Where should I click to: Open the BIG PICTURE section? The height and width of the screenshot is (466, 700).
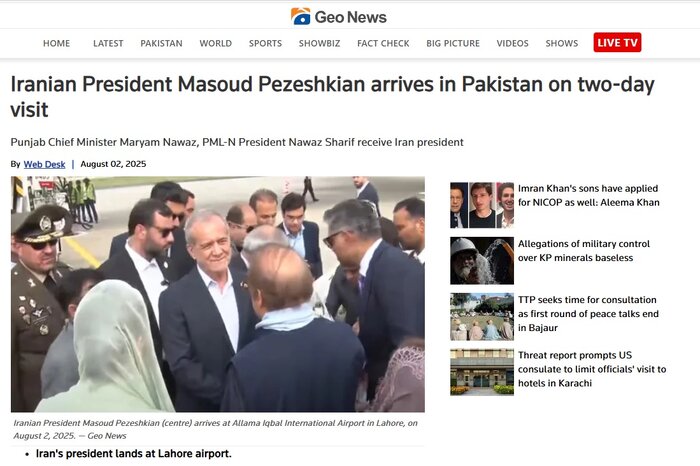click(453, 43)
